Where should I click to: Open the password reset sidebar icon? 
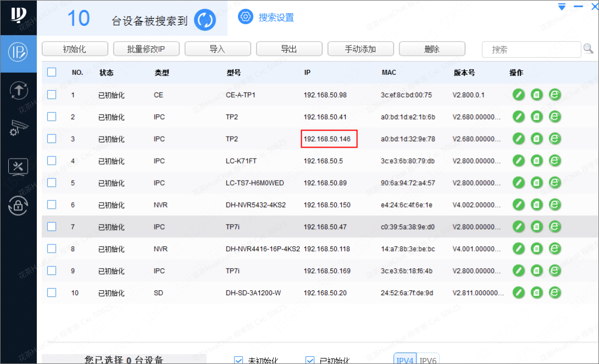coord(18,205)
